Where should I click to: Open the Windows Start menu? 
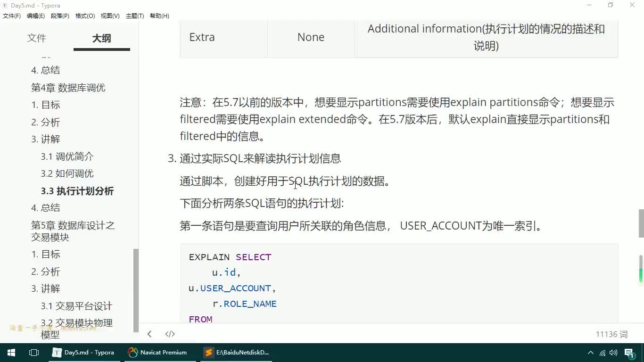11,352
